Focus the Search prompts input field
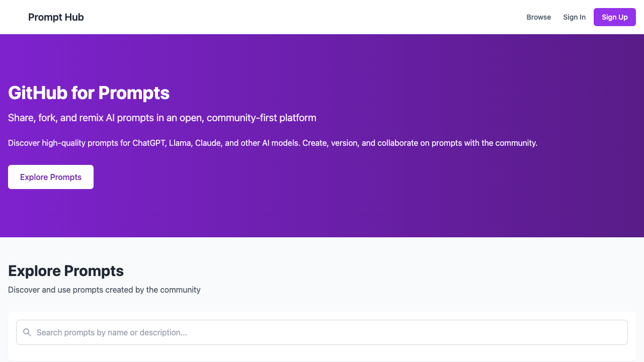 [x=322, y=332]
